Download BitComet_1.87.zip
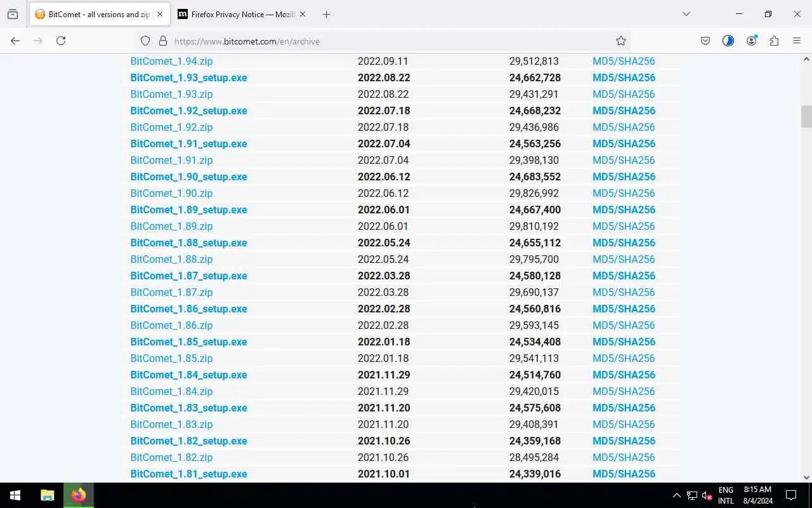812x508 pixels. (171, 292)
